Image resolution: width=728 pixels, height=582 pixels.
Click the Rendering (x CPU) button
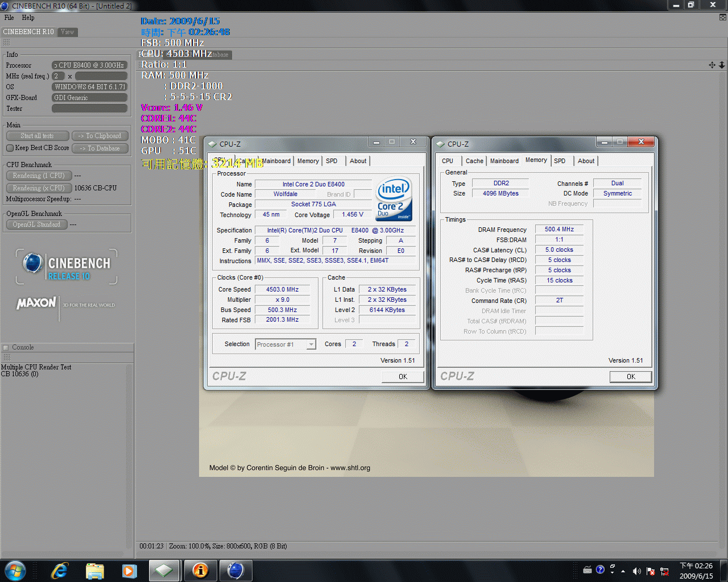(x=39, y=188)
